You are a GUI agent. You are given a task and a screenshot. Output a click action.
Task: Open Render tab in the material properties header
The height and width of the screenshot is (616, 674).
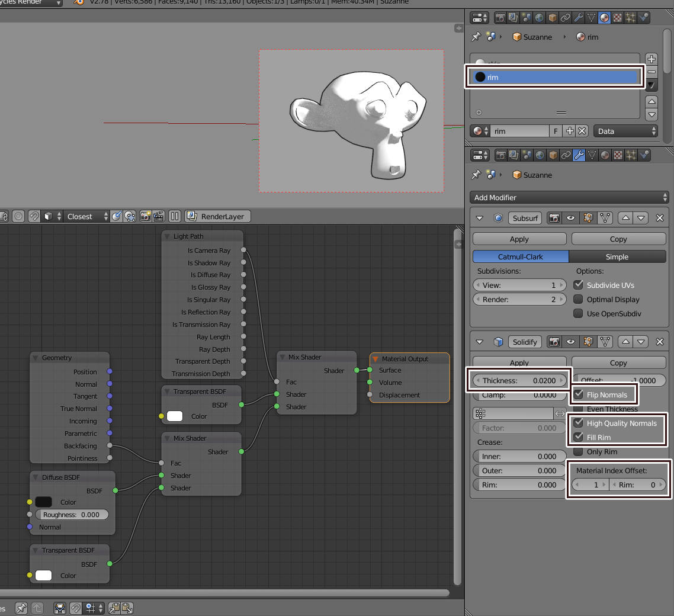click(x=500, y=18)
